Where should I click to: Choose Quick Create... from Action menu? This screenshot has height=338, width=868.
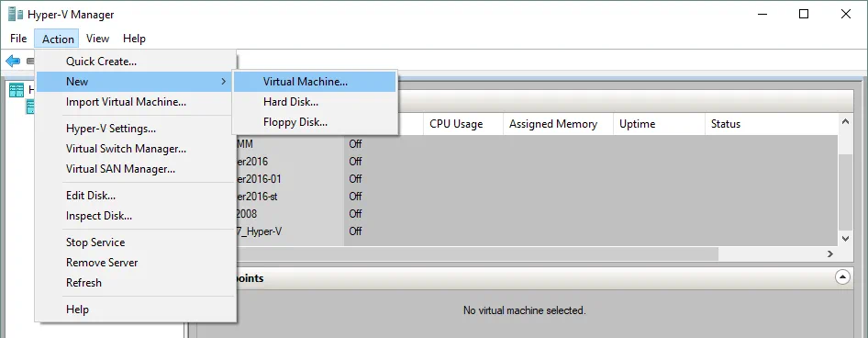point(136,62)
